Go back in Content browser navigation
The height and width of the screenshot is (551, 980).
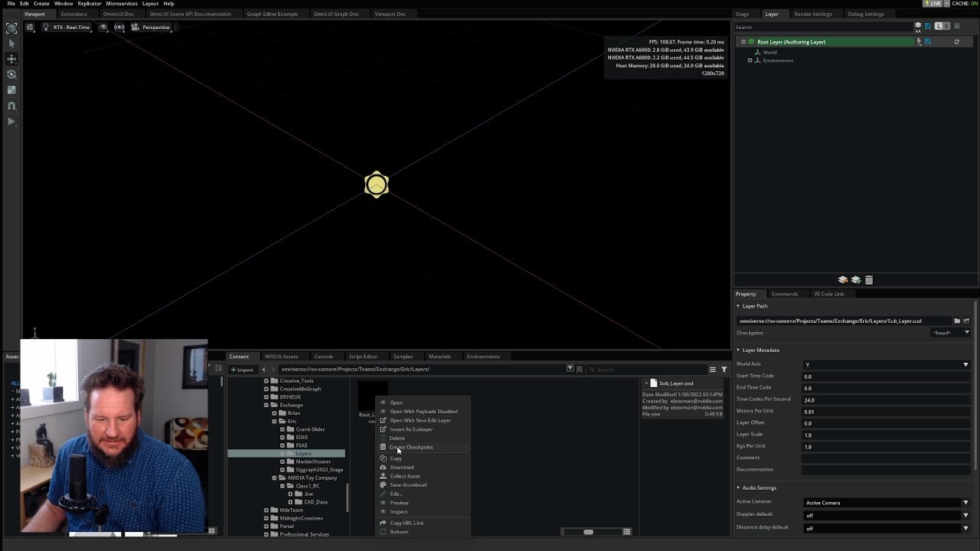pos(264,370)
